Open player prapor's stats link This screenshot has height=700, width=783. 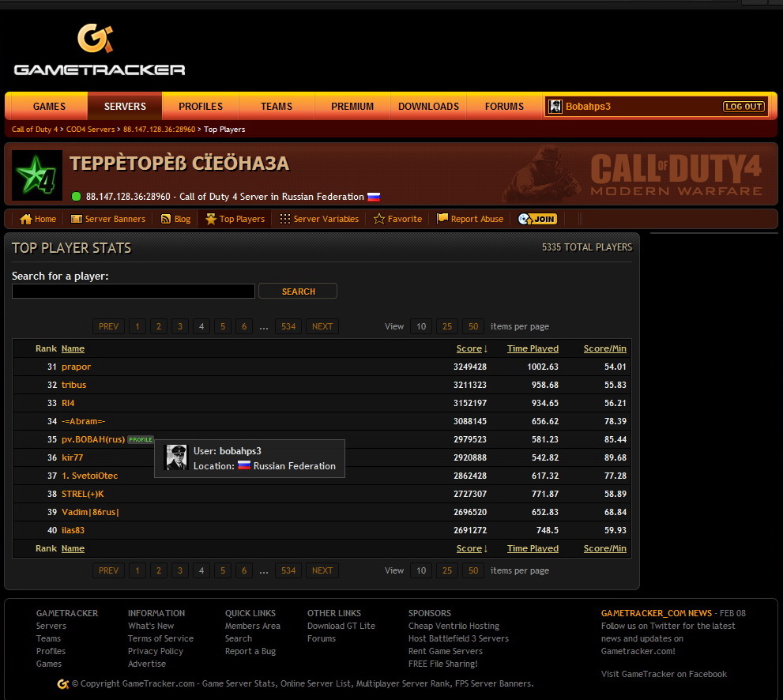[x=76, y=367]
